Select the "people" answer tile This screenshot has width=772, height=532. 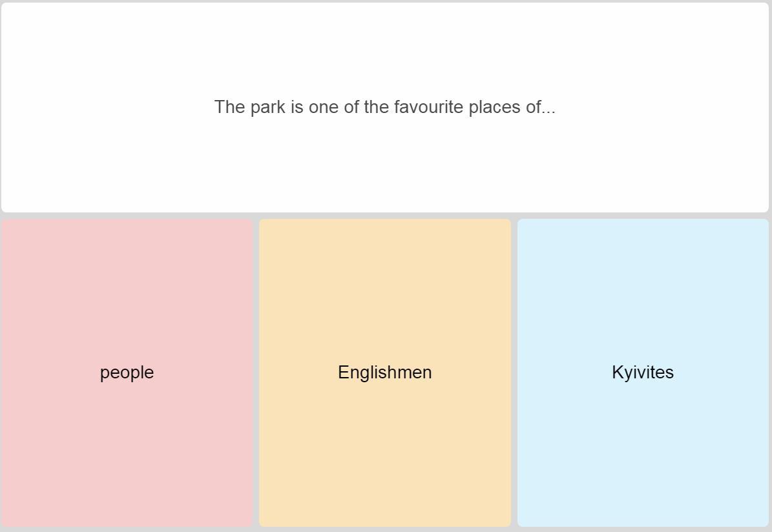coord(127,373)
